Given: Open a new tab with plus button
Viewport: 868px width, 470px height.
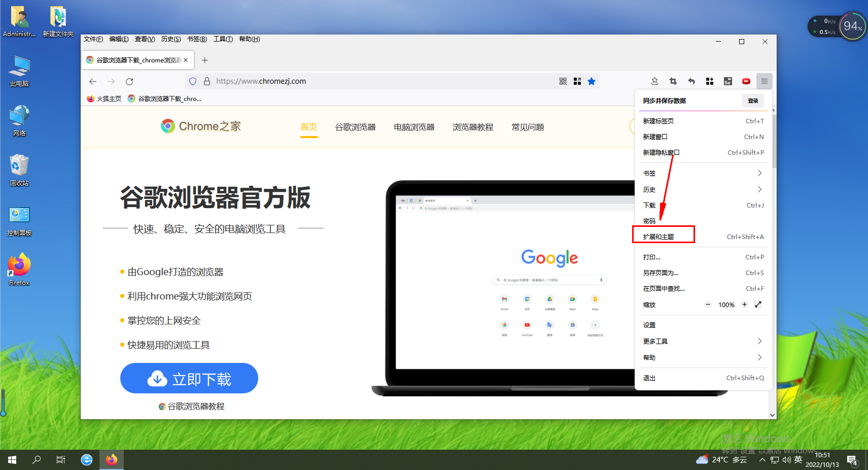Looking at the screenshot, I should tap(205, 60).
